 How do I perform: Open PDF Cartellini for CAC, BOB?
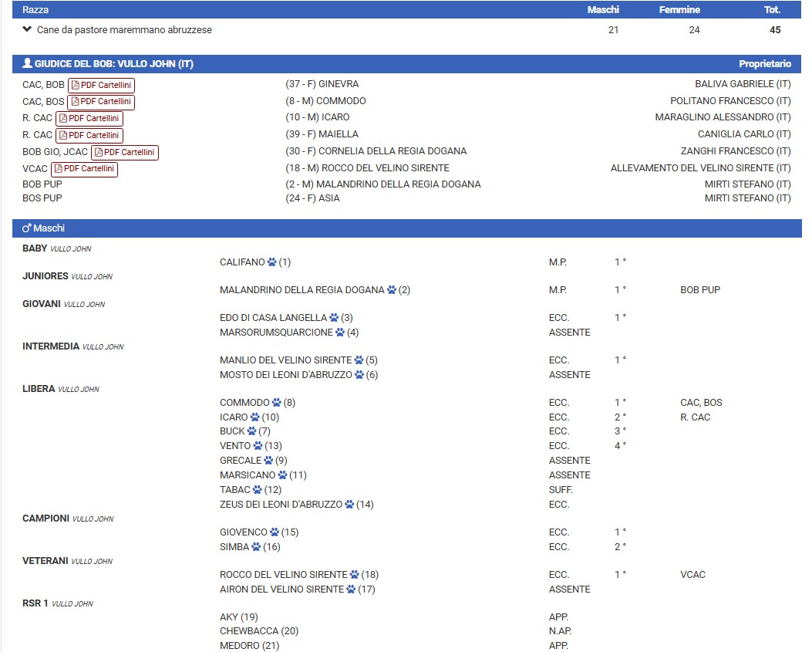point(102,85)
